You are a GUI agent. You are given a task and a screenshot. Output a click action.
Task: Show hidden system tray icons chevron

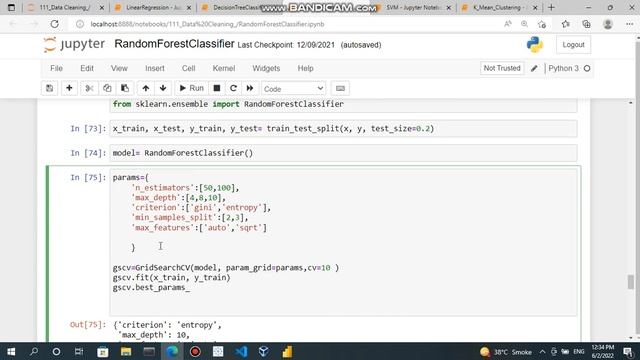(x=542, y=351)
